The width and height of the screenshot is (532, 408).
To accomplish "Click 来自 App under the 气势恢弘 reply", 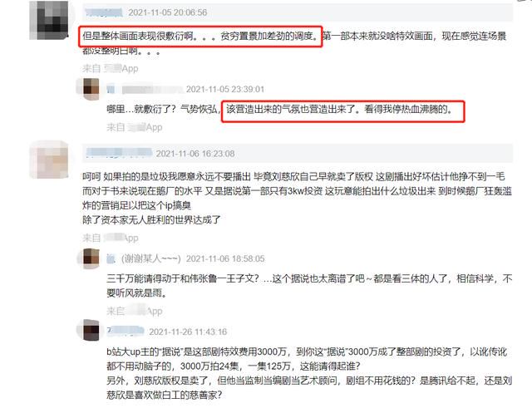I will coord(135,127).
